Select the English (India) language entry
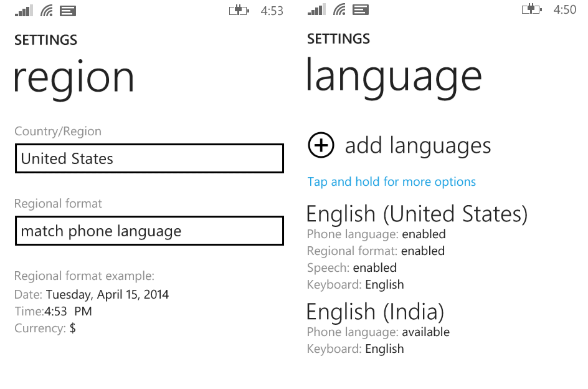Screen dimensions: 588x389 [375, 311]
